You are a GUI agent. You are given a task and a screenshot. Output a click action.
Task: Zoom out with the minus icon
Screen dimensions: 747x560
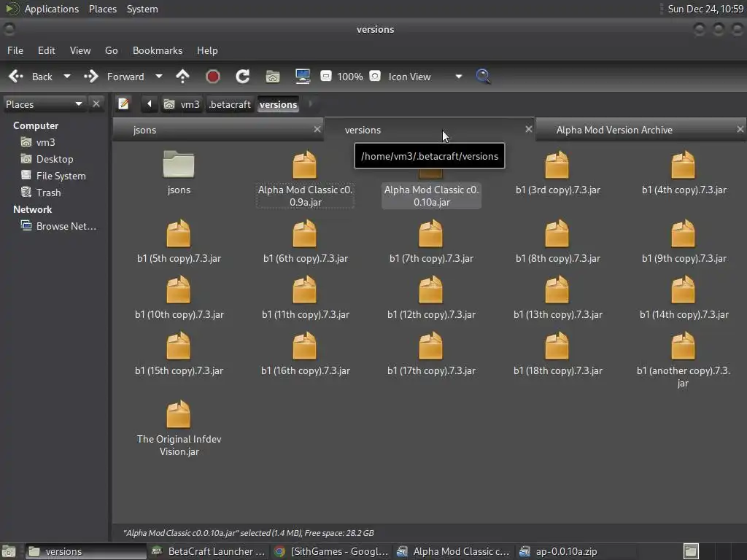pyautogui.click(x=326, y=76)
